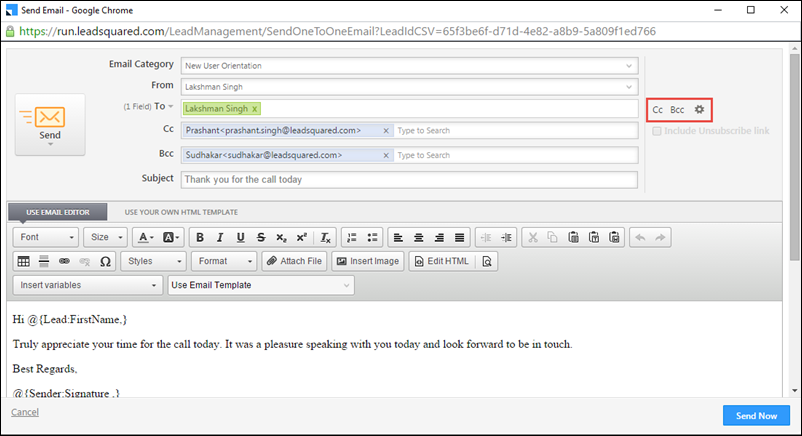This screenshot has width=802, height=436.
Task: Toggle the Bcc field link
Action: [x=677, y=110]
